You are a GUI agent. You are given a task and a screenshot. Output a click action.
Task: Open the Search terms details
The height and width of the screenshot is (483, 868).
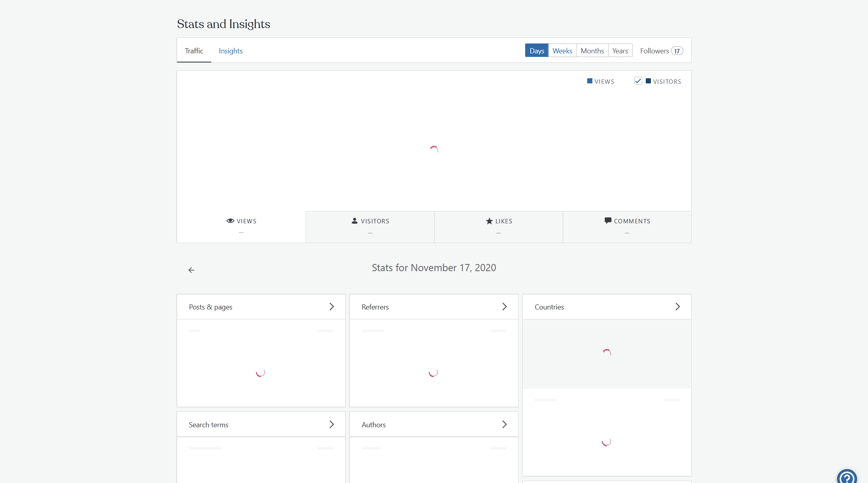point(261,425)
